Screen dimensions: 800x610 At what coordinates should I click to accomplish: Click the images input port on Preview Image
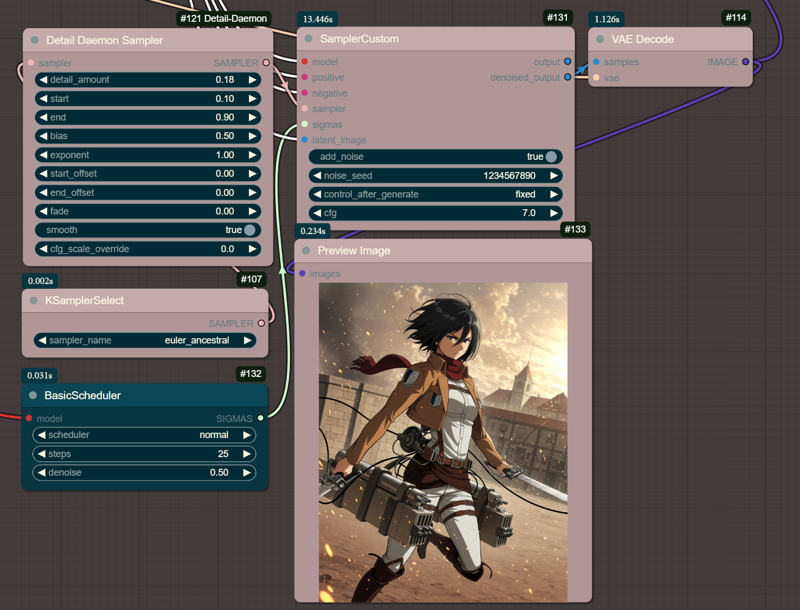[x=302, y=274]
